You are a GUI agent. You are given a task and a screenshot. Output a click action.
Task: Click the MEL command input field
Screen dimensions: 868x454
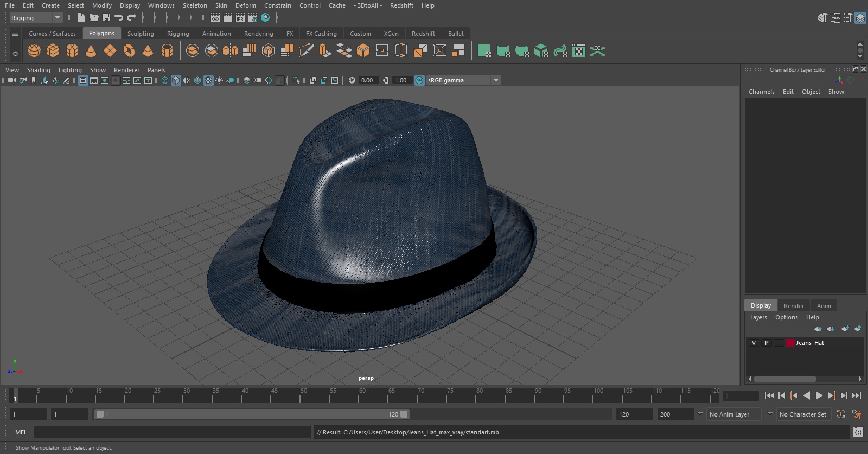tap(172, 432)
